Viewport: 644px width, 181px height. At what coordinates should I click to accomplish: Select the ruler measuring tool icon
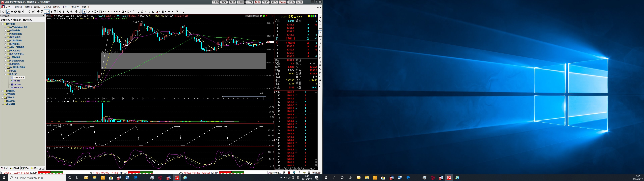coord(64,12)
